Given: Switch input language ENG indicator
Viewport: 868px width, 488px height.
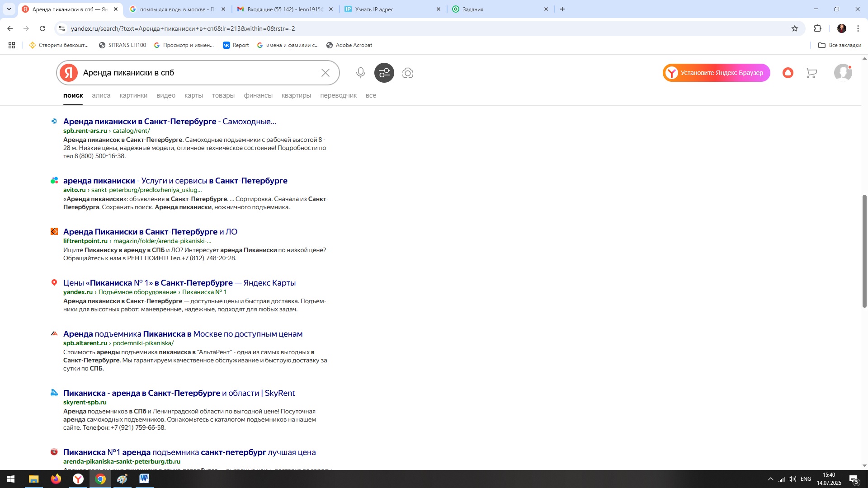Looking at the screenshot, I should [x=806, y=479].
